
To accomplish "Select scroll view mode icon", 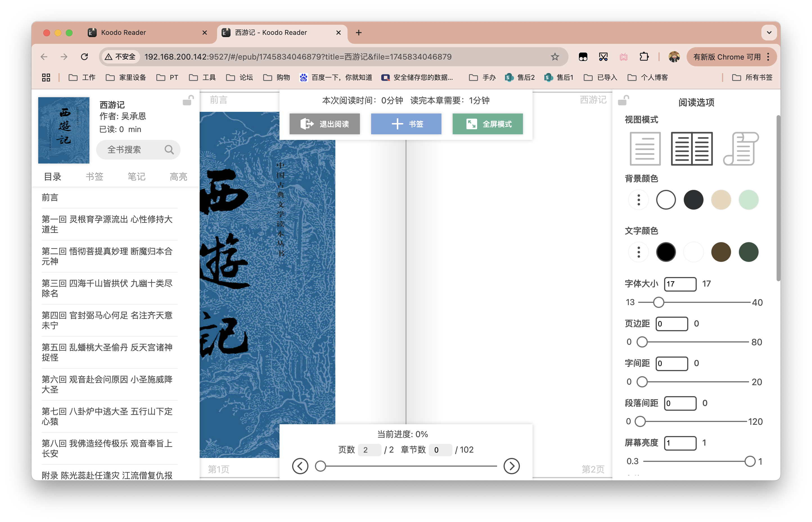I will pos(741,149).
